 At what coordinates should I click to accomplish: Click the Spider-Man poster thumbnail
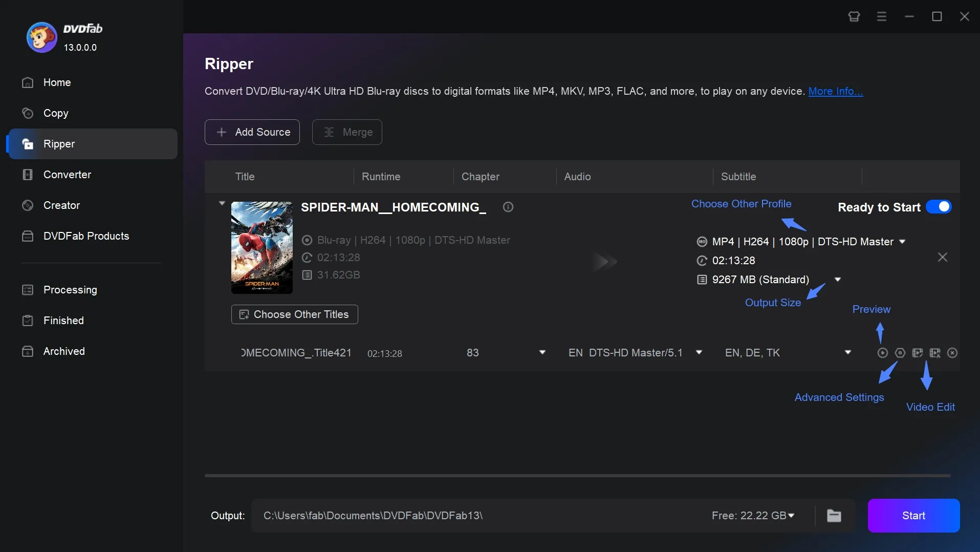coord(262,248)
